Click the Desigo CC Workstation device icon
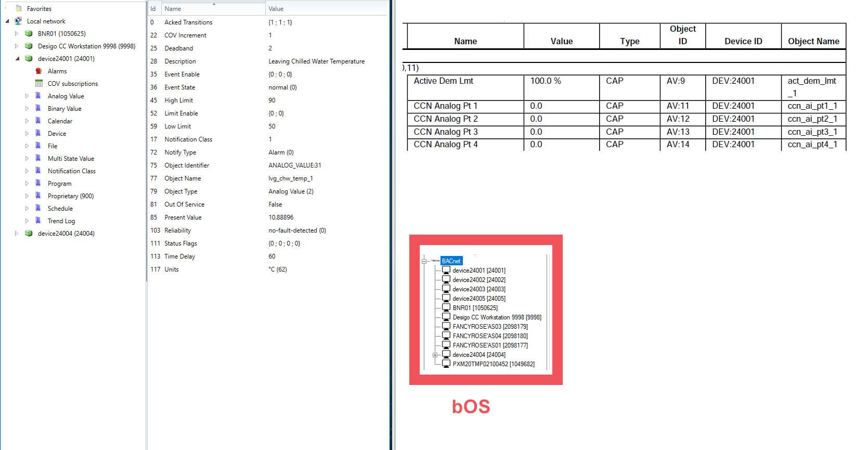Viewport: 868px width, 450px height. (29, 46)
